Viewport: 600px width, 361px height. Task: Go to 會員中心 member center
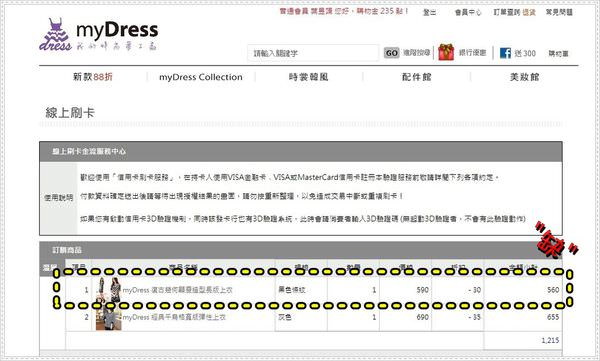(468, 12)
